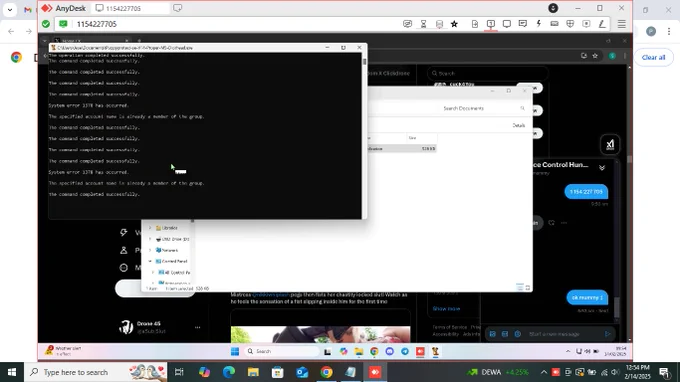Click the Search Documents field in Explorer
The height and width of the screenshot is (382, 680).
[x=484, y=108]
